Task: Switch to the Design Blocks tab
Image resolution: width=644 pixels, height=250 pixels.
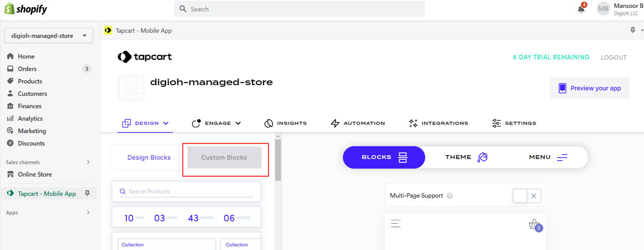Action: click(149, 157)
